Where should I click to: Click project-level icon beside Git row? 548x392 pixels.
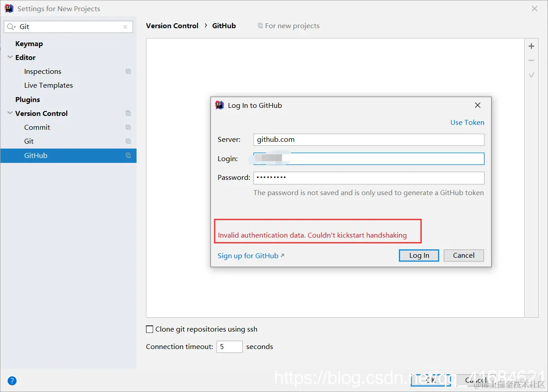(x=128, y=141)
